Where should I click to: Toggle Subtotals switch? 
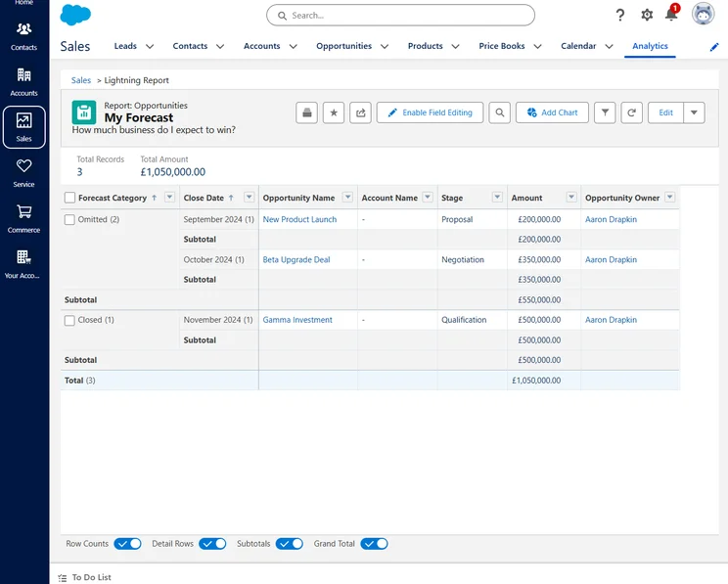290,544
